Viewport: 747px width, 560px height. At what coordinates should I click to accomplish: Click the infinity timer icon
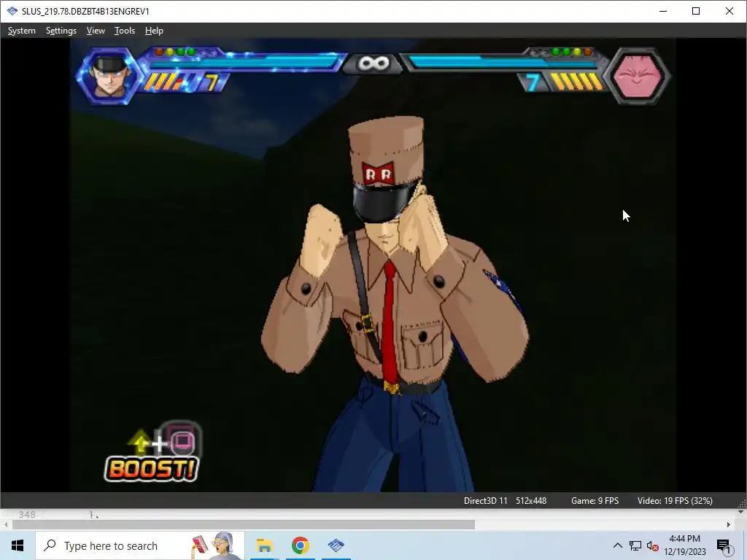(373, 63)
